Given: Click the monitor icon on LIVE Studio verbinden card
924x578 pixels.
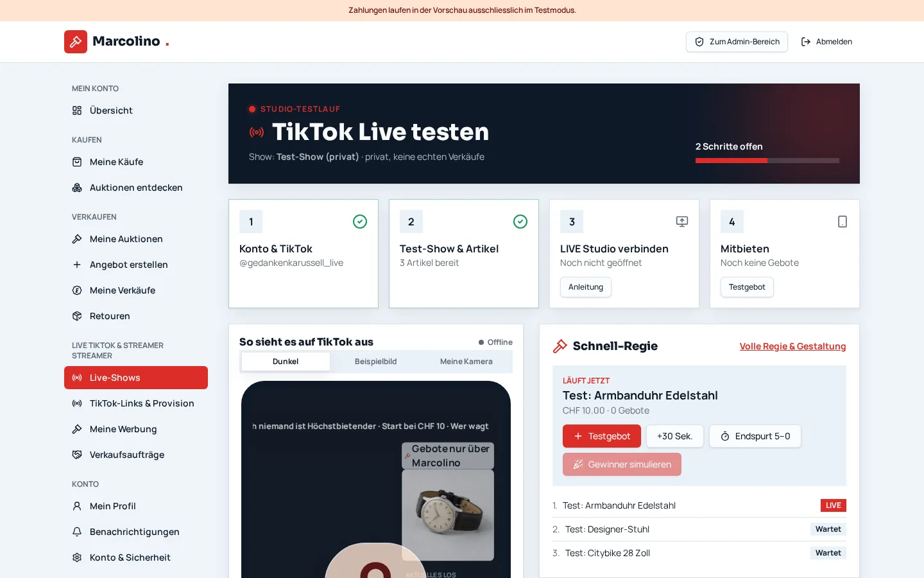Looking at the screenshot, I should [x=682, y=222].
